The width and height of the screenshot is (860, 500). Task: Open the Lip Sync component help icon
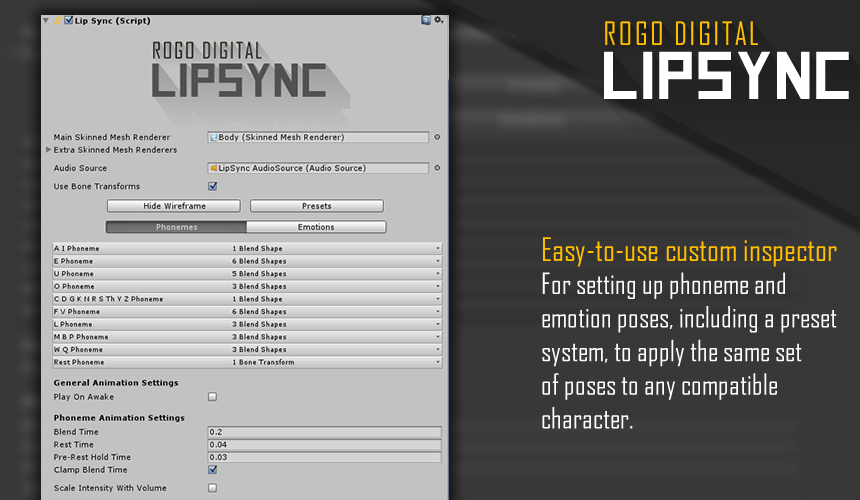point(426,20)
